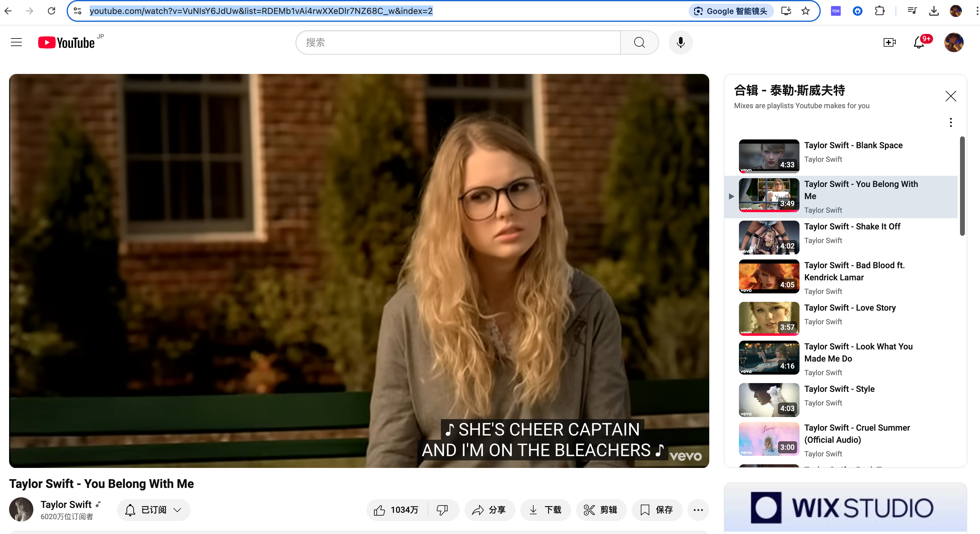Open the YouTube hamburger guide menu
The image size is (980, 534).
[16, 42]
